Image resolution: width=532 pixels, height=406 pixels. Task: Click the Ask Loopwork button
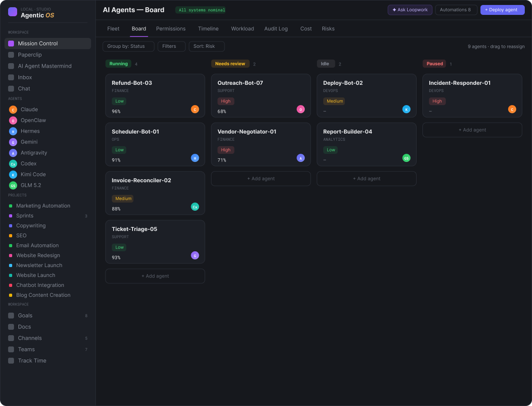(410, 10)
